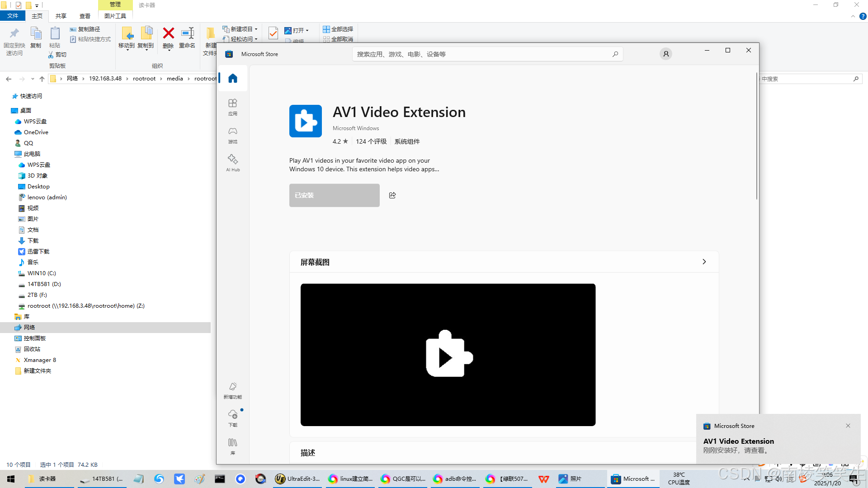
Task: Open the 库 (Library) sidebar icon
Action: pos(232,446)
